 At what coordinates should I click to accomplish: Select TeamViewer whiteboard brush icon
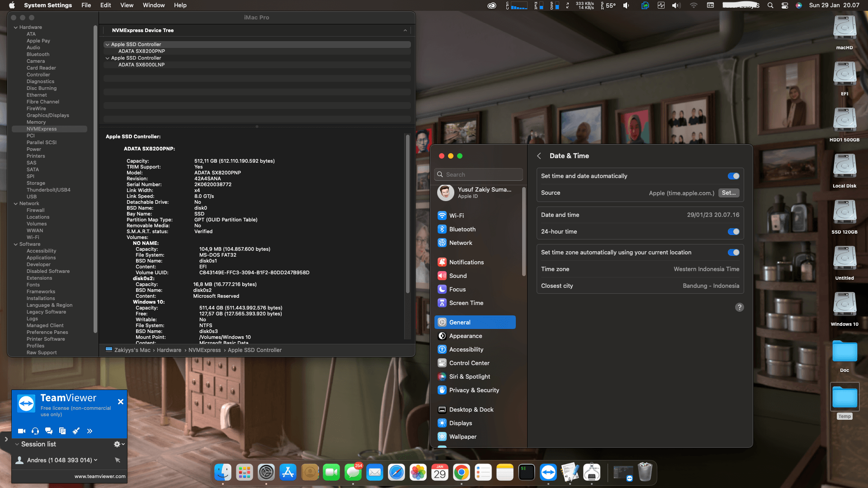coord(76,431)
